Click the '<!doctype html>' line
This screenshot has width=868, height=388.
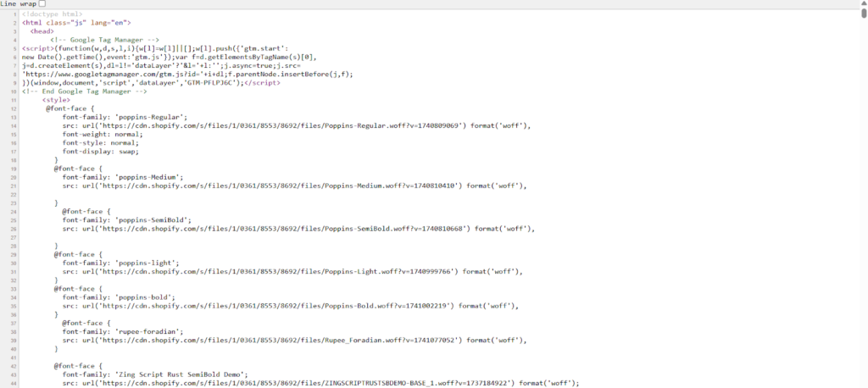point(52,14)
